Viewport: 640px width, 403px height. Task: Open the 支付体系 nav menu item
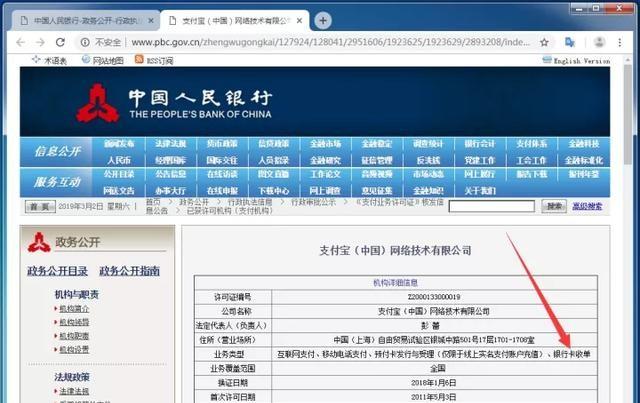[x=531, y=144]
